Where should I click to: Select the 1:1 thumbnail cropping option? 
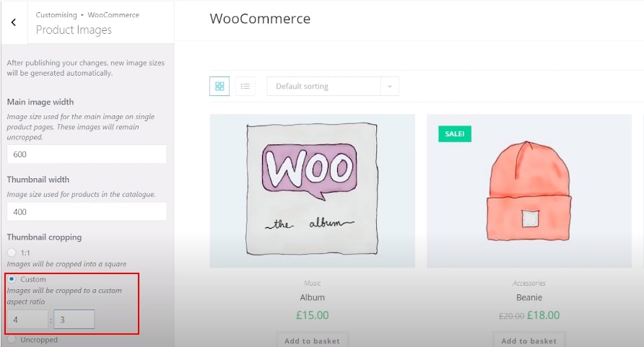click(x=12, y=252)
